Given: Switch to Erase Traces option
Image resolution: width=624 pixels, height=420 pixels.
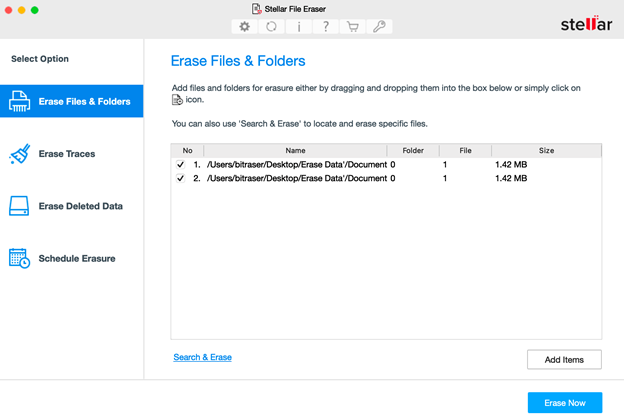Looking at the screenshot, I should 72,154.
